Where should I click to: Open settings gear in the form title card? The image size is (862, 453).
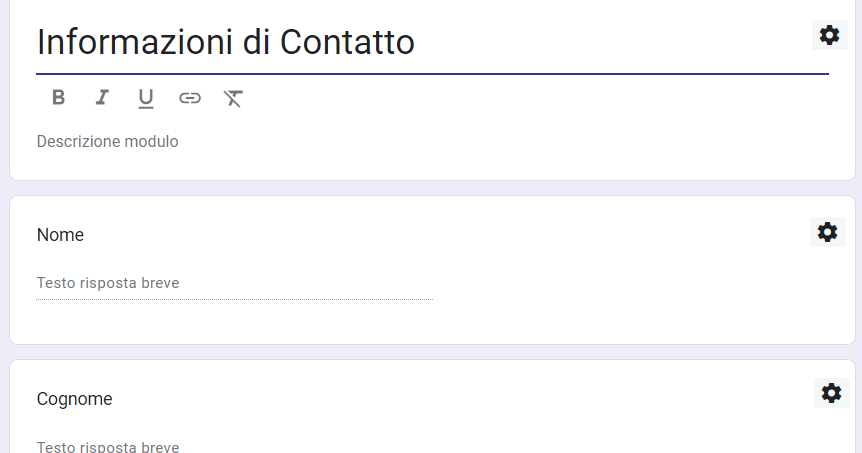click(x=829, y=35)
